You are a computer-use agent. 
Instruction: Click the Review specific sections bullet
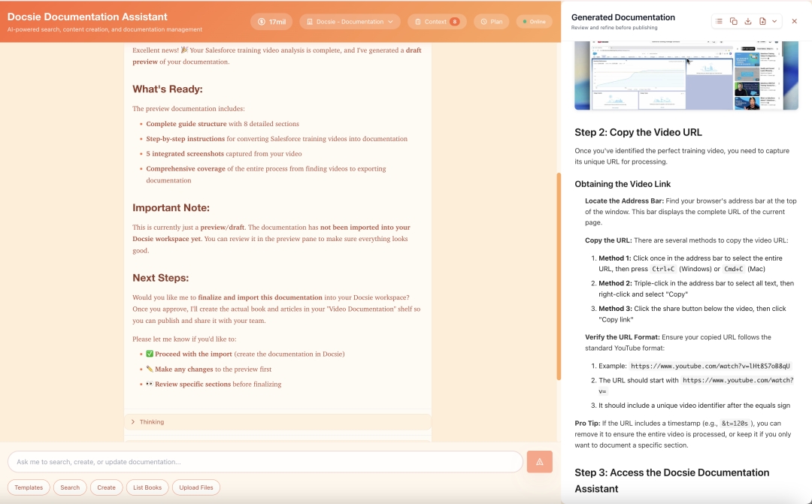(x=214, y=384)
